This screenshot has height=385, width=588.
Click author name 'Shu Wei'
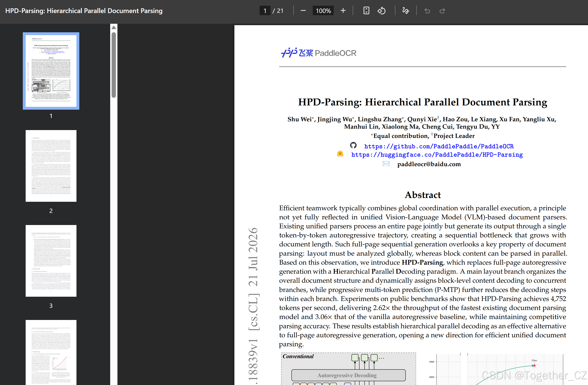[x=299, y=119]
